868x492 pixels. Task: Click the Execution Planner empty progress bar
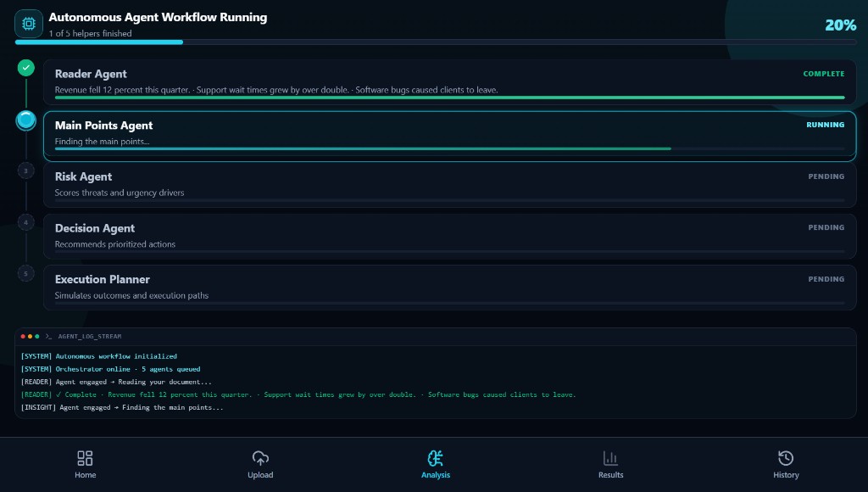click(449, 303)
